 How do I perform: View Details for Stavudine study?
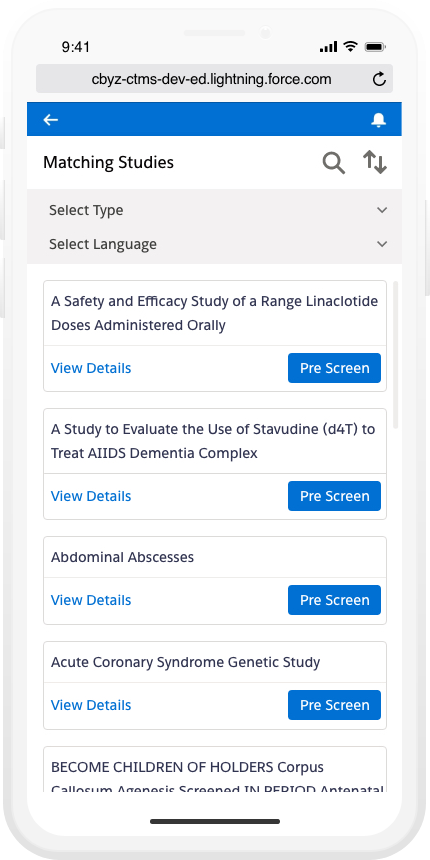pos(91,496)
